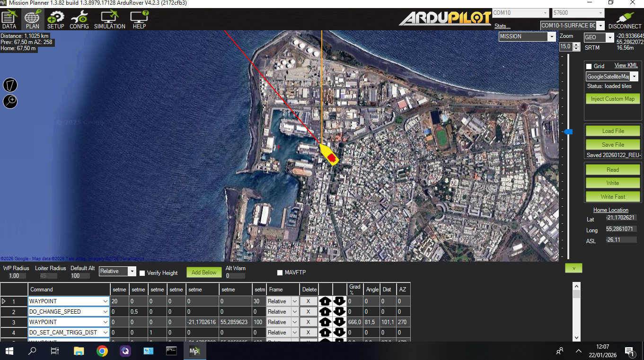Open the Command dropdown for waypoint 2
The width and height of the screenshot is (644, 360).
click(106, 311)
